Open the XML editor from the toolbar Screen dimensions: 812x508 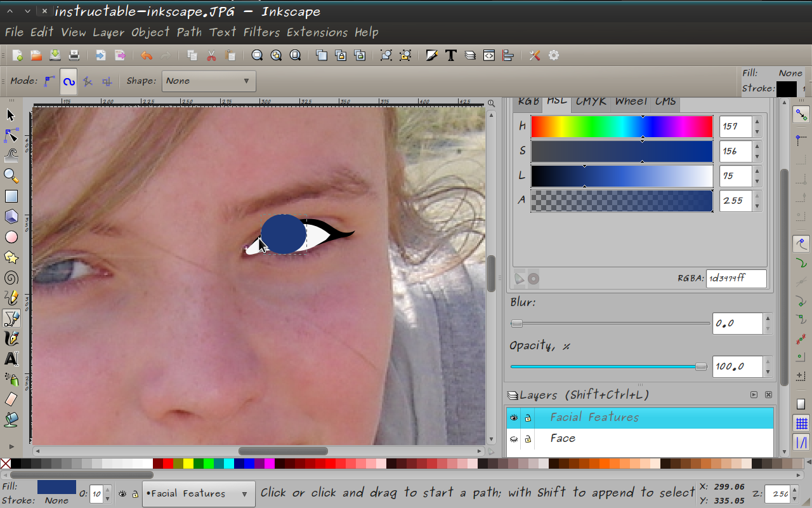point(488,55)
